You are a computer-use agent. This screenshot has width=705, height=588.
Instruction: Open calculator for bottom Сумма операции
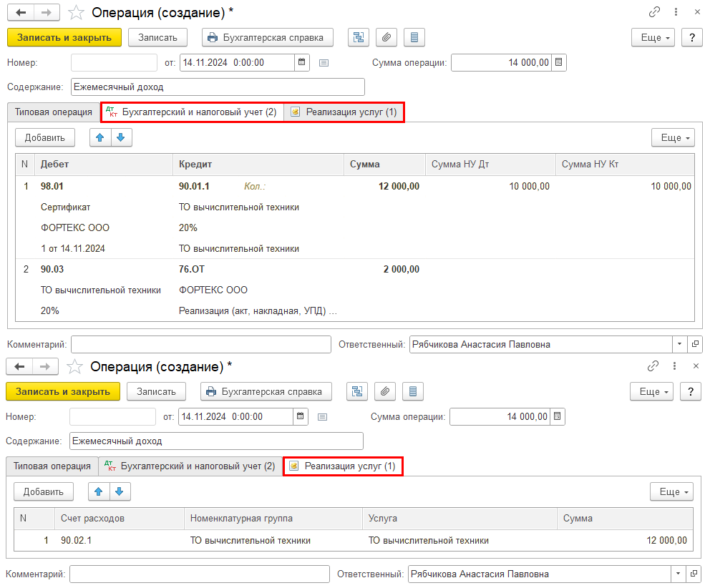(557, 416)
